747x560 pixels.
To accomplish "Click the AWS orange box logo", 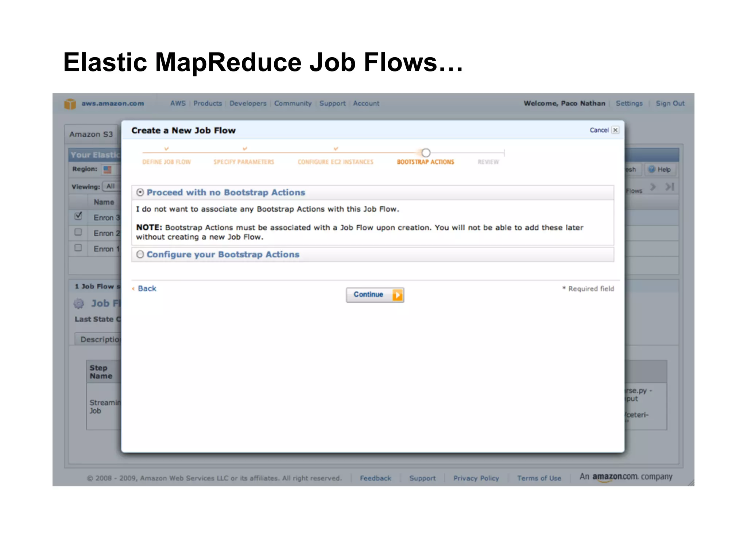I will click(70, 104).
